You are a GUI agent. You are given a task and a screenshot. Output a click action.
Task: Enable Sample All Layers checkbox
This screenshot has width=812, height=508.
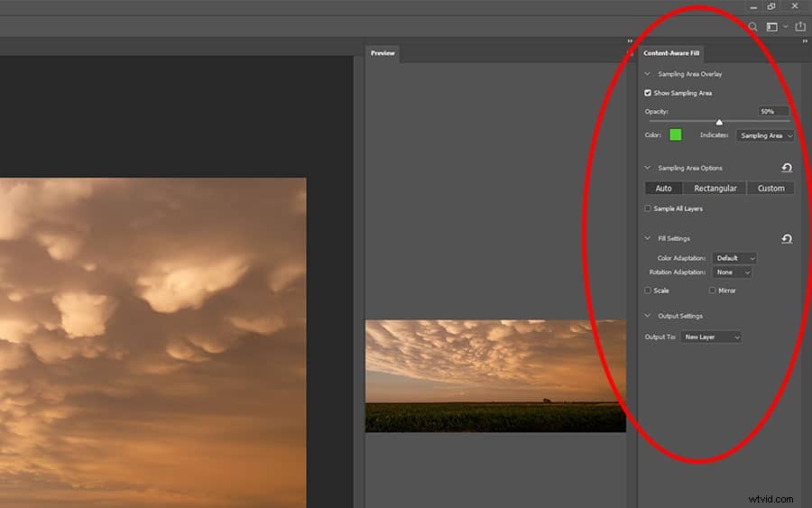click(647, 208)
